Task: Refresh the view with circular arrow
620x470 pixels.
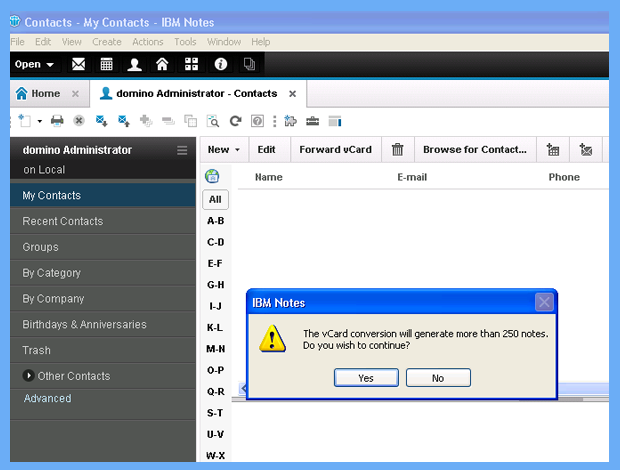Action: [236, 121]
